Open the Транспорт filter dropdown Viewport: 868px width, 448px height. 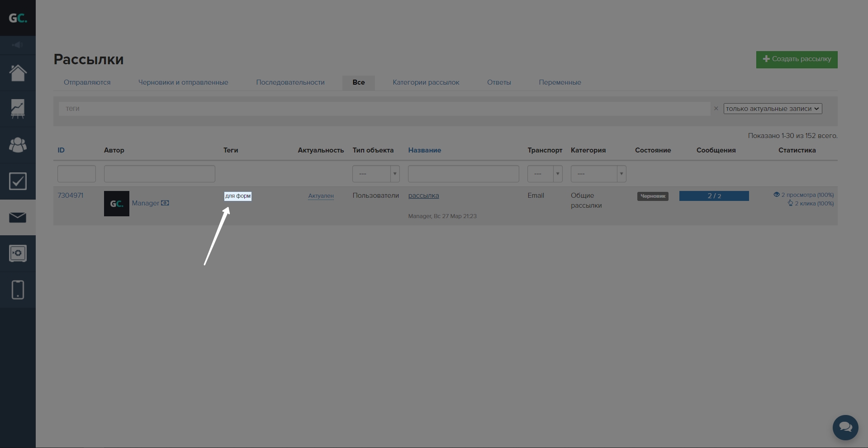pyautogui.click(x=545, y=174)
